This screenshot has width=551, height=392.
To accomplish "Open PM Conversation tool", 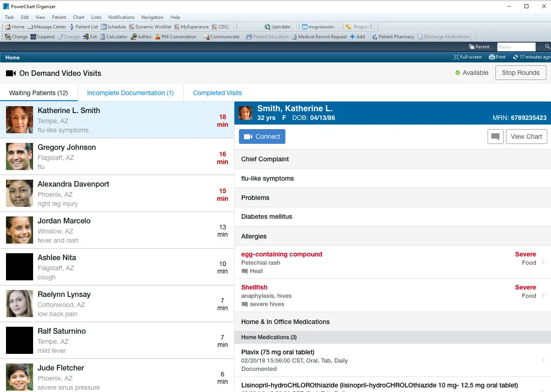I will [176, 36].
